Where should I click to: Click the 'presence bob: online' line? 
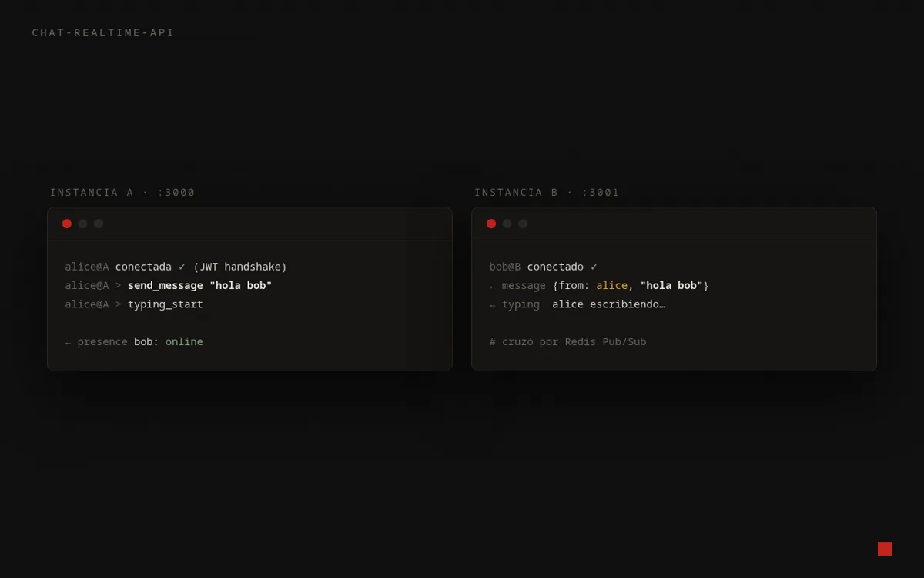pos(134,341)
